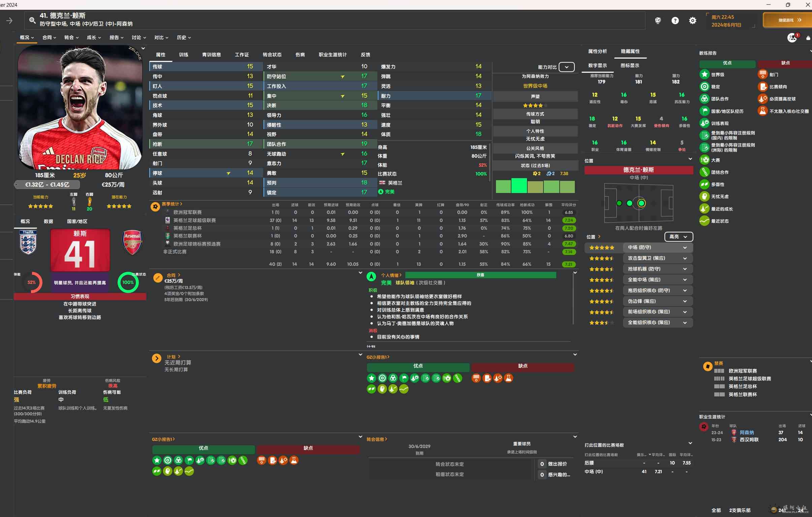Click the 合同 pencil icon

(157, 278)
